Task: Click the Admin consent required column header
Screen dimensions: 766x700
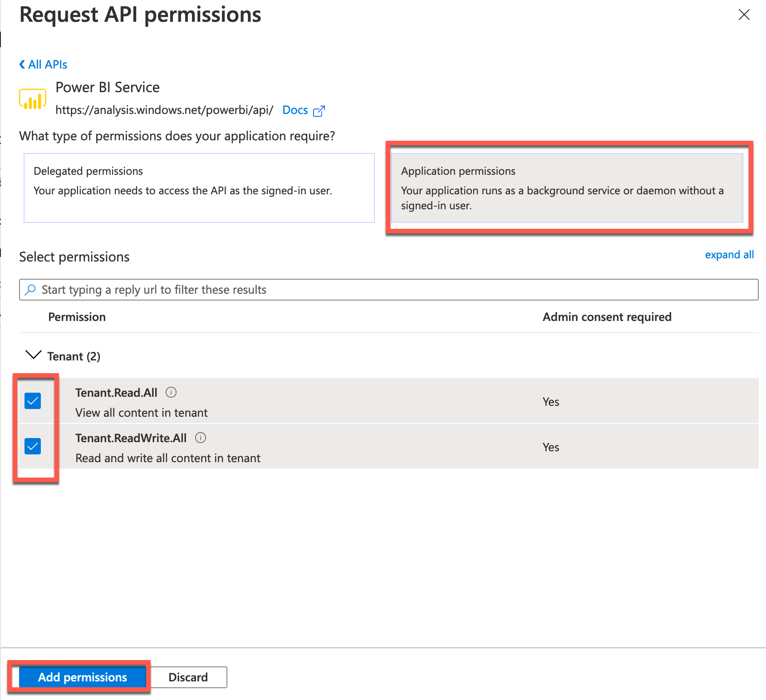Action: point(607,317)
